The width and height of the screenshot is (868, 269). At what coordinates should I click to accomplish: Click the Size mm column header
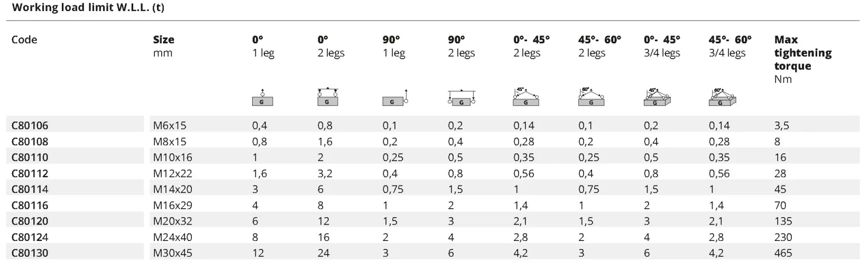click(164, 46)
